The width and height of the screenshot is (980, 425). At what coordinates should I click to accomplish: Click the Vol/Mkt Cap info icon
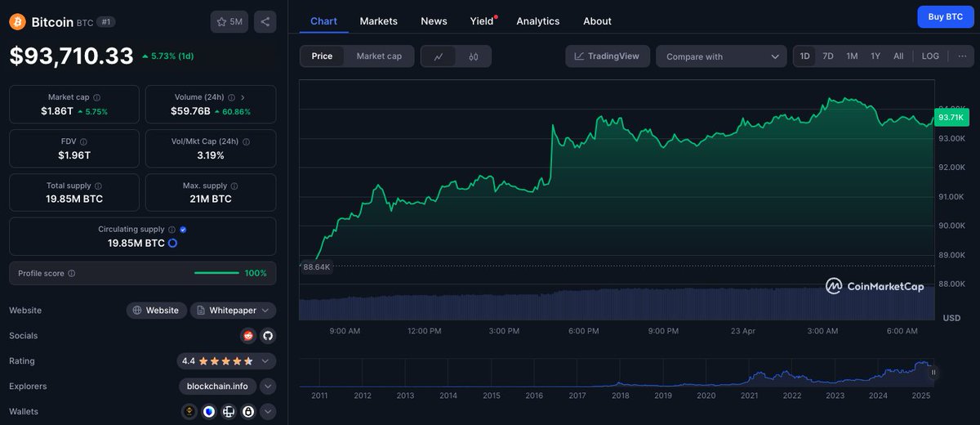[x=246, y=141]
